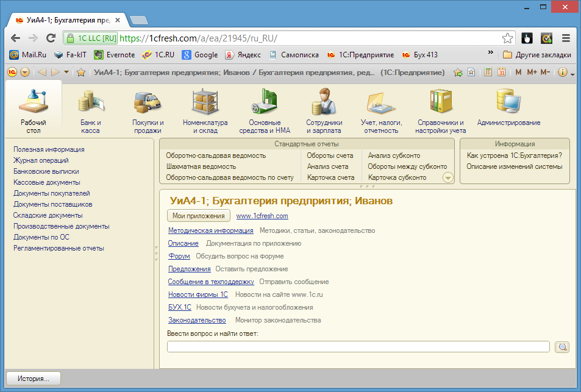Open Кассовые документы in left panel
Screen dimensions: 581x392
tap(47, 182)
